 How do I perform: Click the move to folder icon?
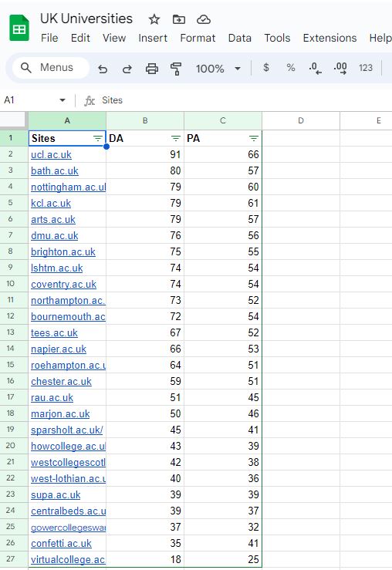[x=178, y=19]
